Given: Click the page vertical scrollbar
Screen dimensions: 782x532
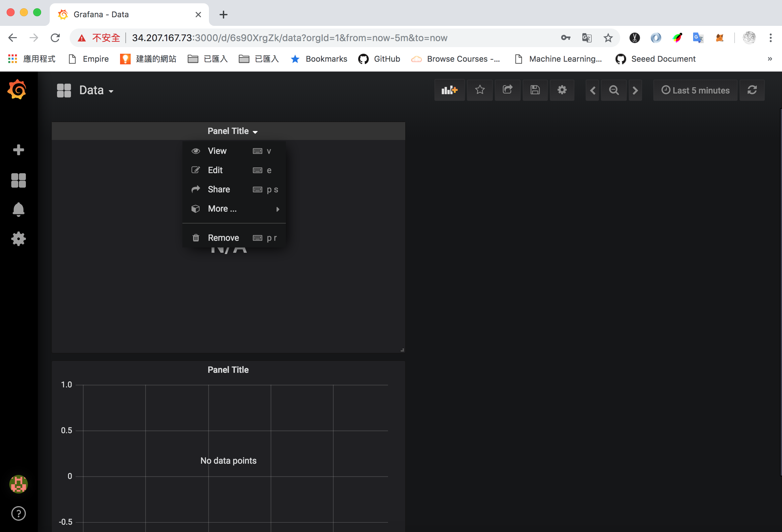Looking at the screenshot, I should click(x=780, y=292).
